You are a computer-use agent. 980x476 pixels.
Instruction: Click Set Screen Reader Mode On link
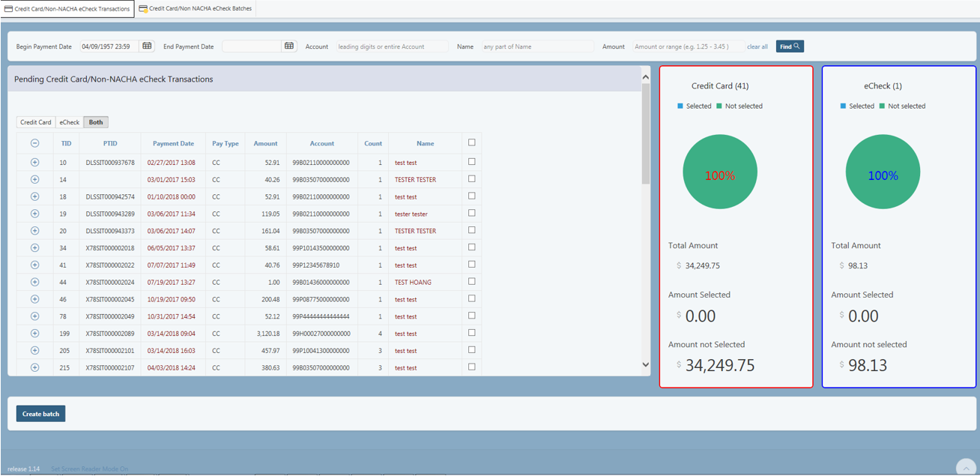point(89,469)
